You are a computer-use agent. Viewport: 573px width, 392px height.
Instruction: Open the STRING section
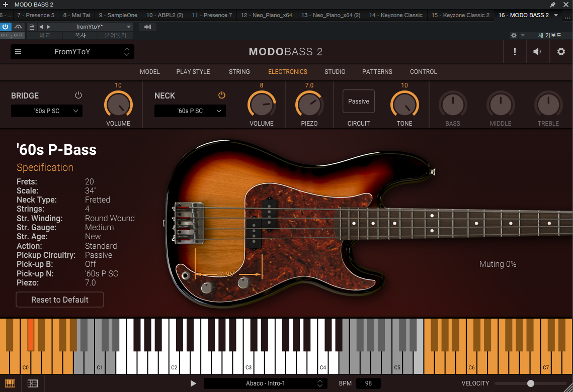point(239,71)
